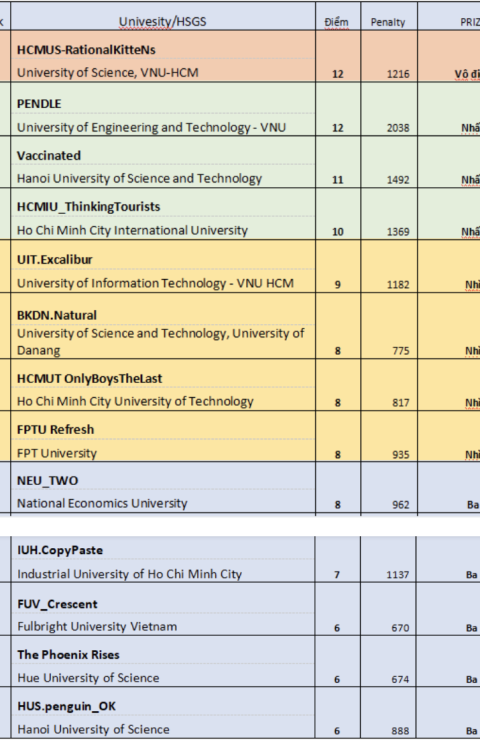Select the Penalty column header
This screenshot has height=750, width=480.
pos(388,22)
